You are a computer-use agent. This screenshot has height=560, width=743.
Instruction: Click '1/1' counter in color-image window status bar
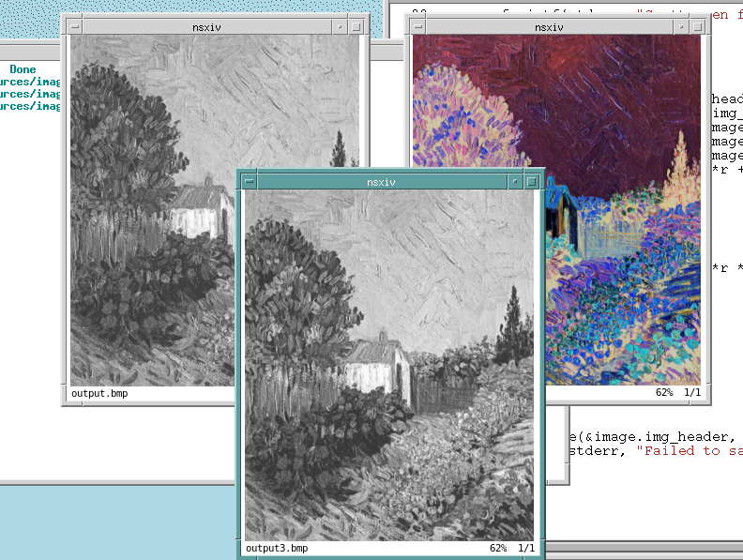click(692, 392)
